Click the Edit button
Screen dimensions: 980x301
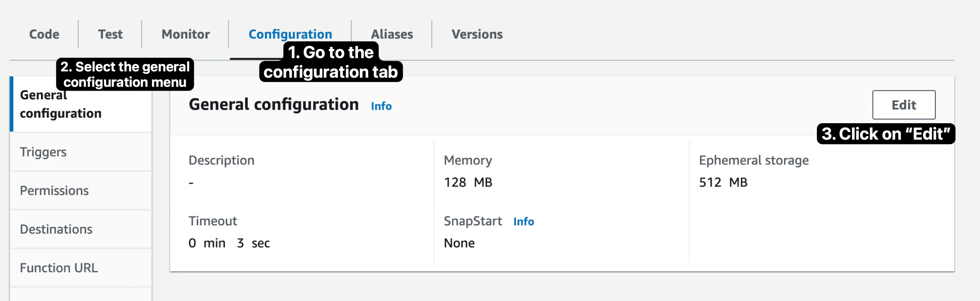click(903, 105)
